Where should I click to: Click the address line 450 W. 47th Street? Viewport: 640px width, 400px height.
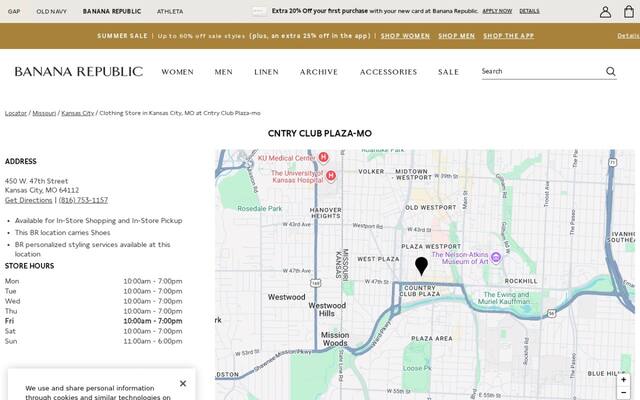(x=36, y=181)
